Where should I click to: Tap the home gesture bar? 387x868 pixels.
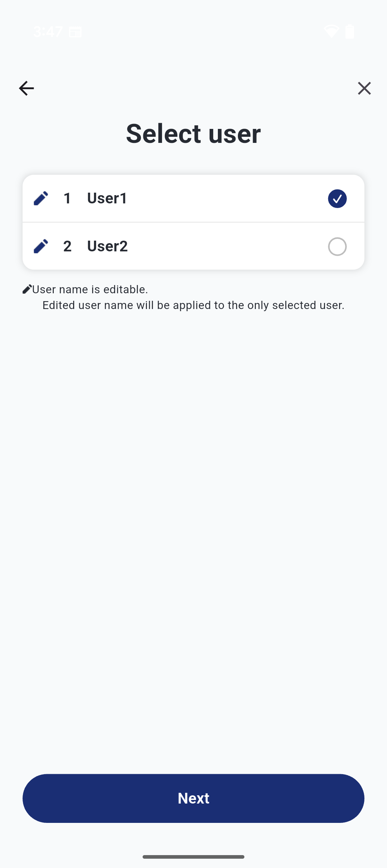[193, 857]
